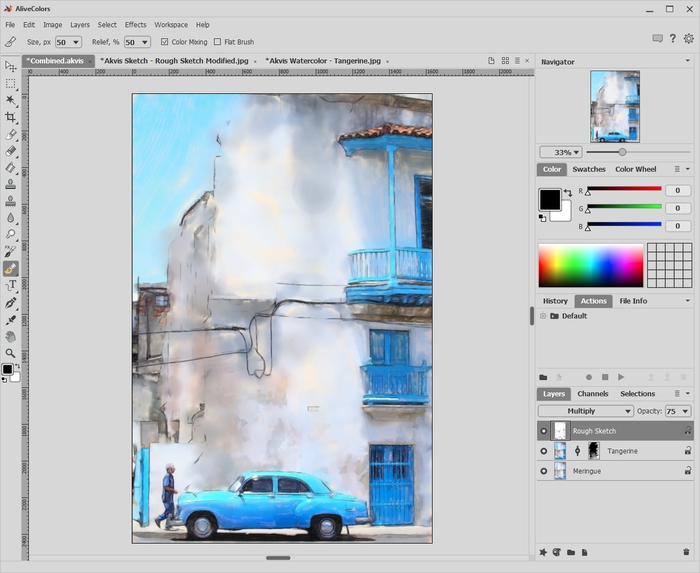
Task: Select the Zoom magnifier tool
Action: (x=10, y=353)
